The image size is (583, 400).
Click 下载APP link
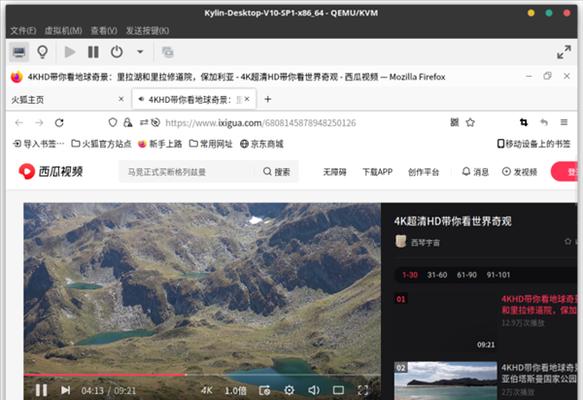point(377,172)
